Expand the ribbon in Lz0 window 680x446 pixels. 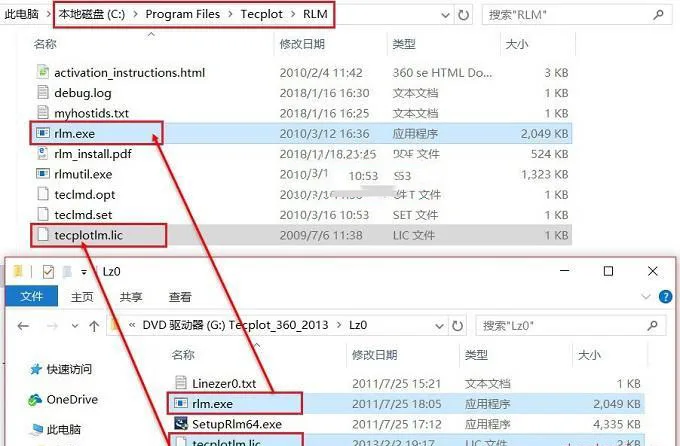click(646, 297)
